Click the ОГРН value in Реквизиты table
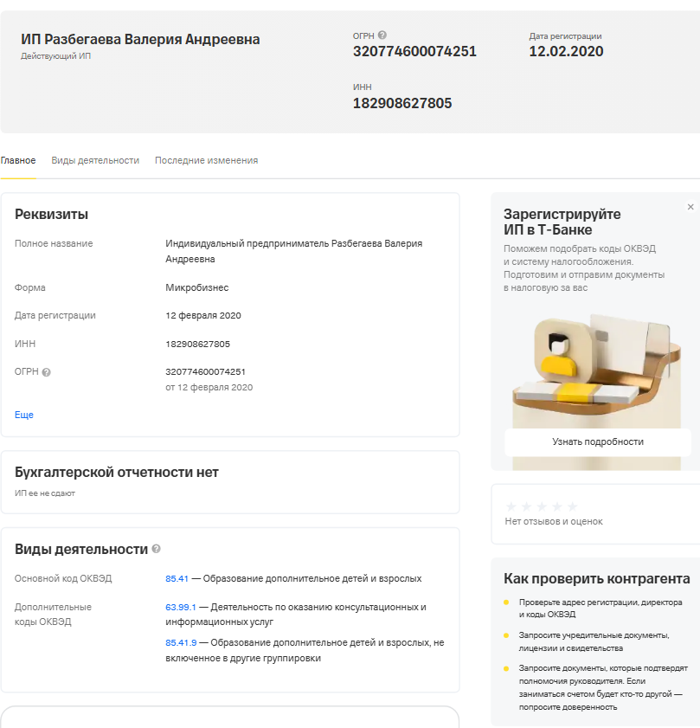This screenshot has height=728, width=700. click(x=206, y=372)
